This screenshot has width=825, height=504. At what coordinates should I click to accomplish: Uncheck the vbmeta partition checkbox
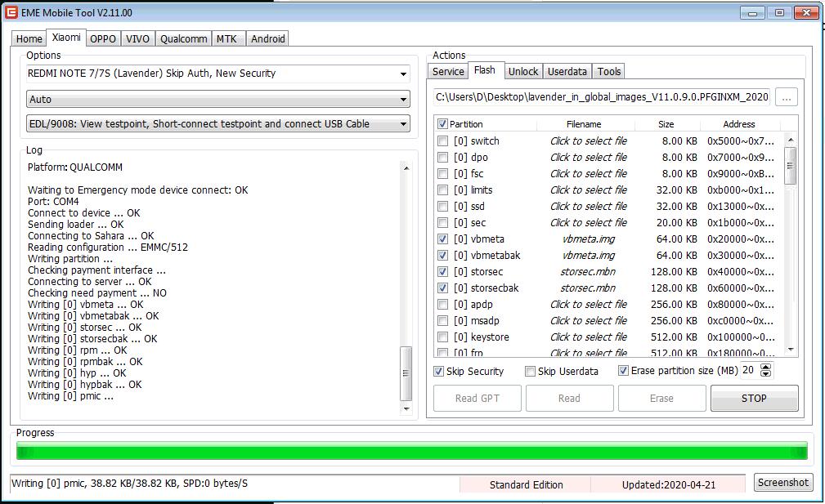pyautogui.click(x=443, y=239)
